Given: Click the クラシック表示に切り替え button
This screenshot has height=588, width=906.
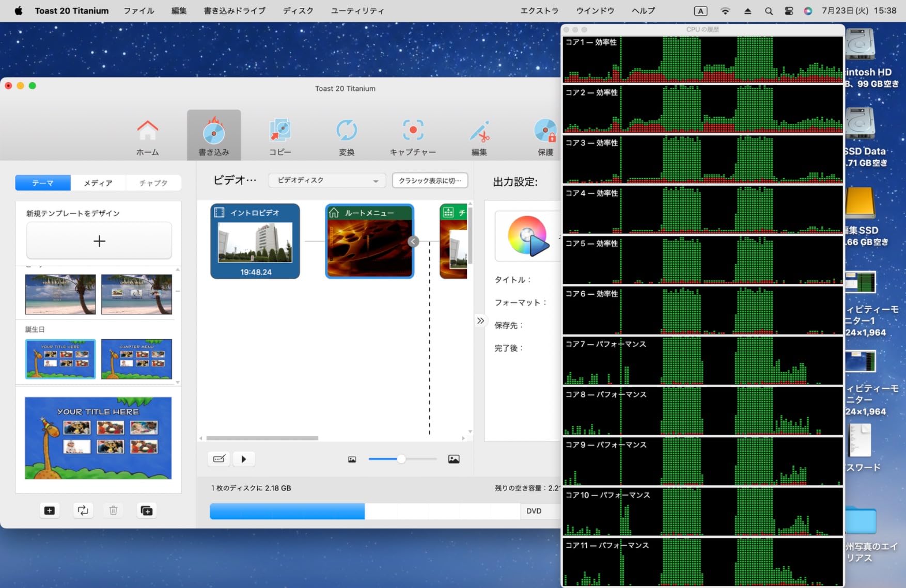Looking at the screenshot, I should point(430,180).
